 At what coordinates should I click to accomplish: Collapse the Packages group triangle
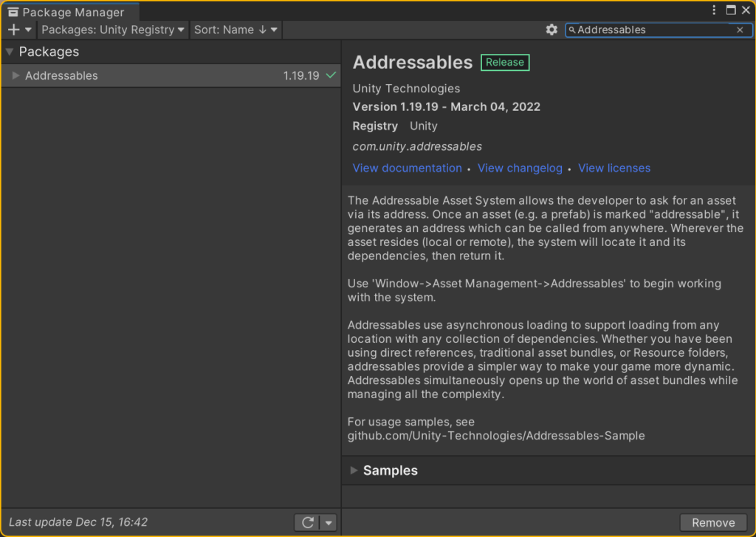coord(9,52)
